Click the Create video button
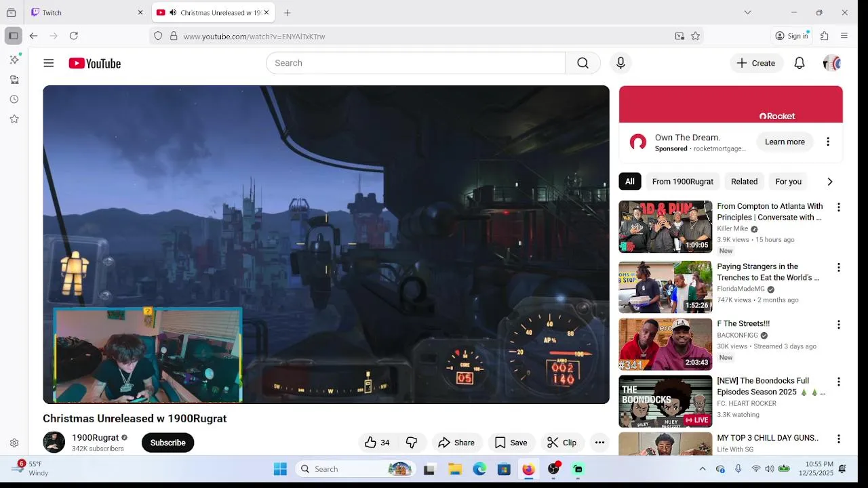The width and height of the screenshot is (868, 488). pos(756,63)
